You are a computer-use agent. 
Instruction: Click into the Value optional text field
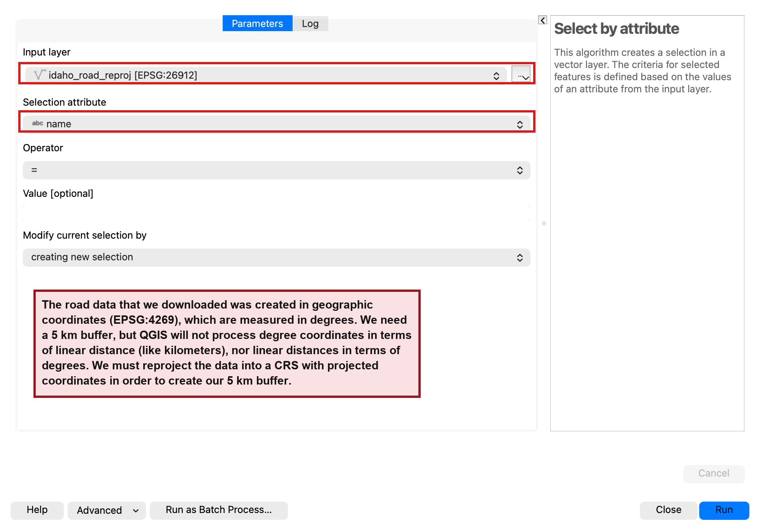point(277,214)
